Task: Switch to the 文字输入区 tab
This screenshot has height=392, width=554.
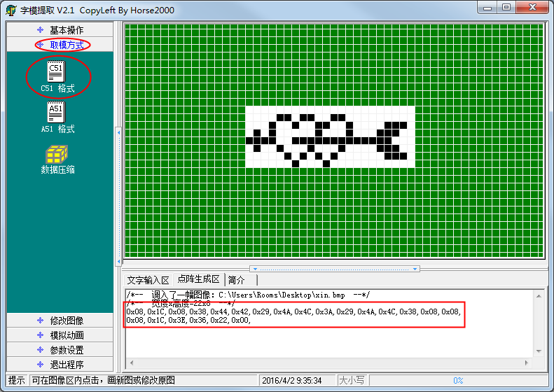Action: (148, 280)
